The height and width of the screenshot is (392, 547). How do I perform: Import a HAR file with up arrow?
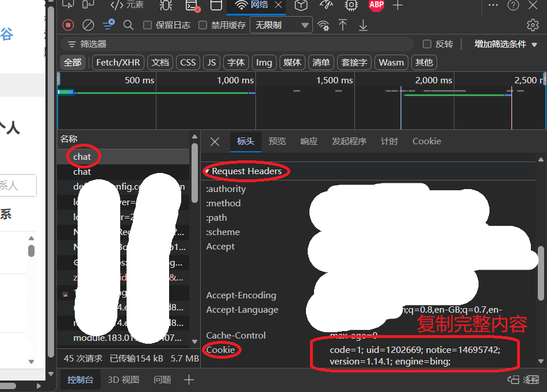pos(343,25)
